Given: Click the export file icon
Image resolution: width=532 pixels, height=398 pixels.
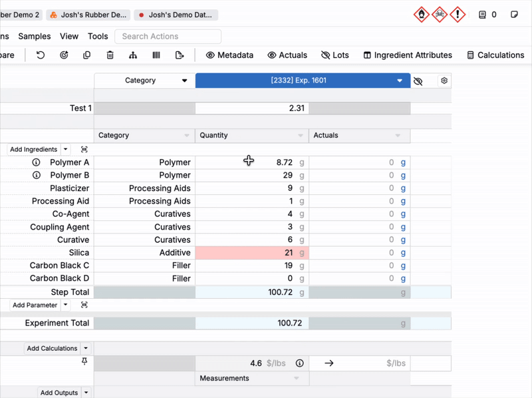Looking at the screenshot, I should click(x=180, y=55).
